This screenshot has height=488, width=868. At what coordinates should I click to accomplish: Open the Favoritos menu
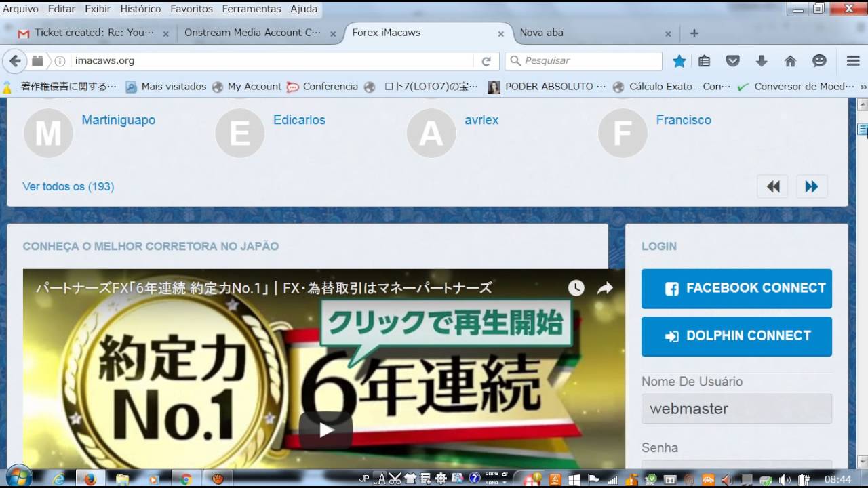(x=191, y=9)
